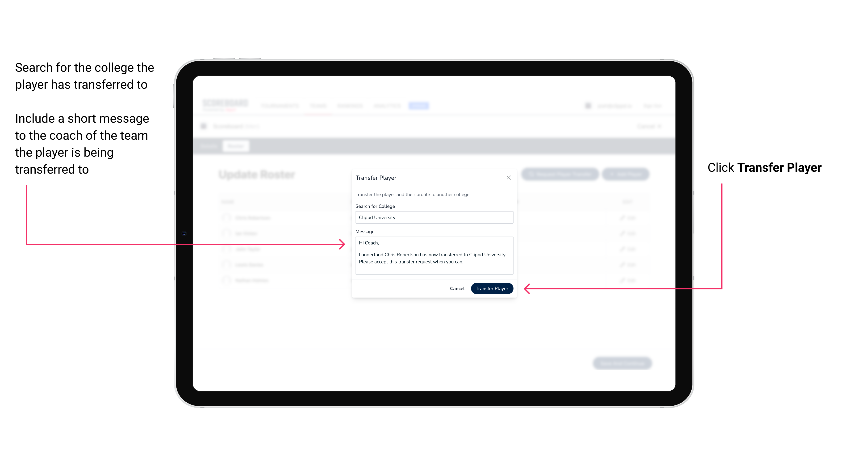Select the Search for College input field
868x467 pixels.
pyautogui.click(x=433, y=217)
